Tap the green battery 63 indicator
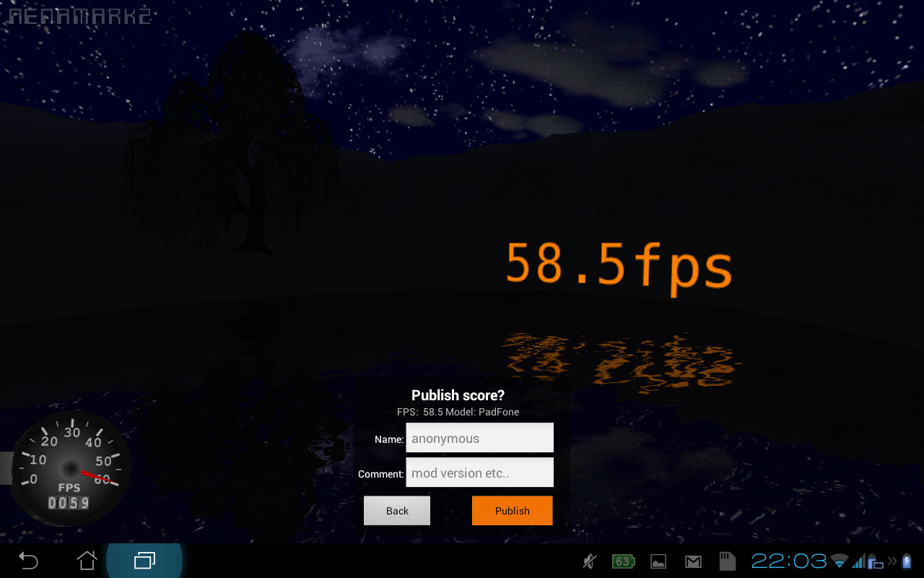The image size is (924, 578). [x=623, y=561]
